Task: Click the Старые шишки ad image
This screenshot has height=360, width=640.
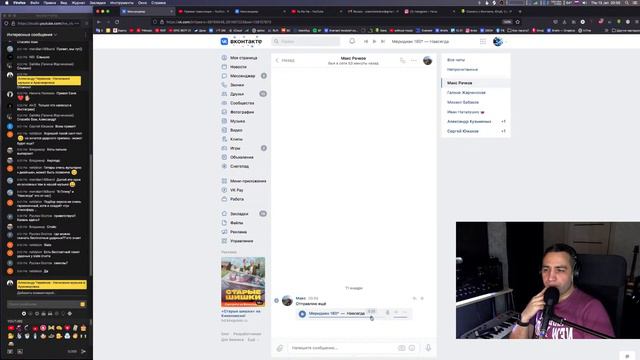Action: 243,282
